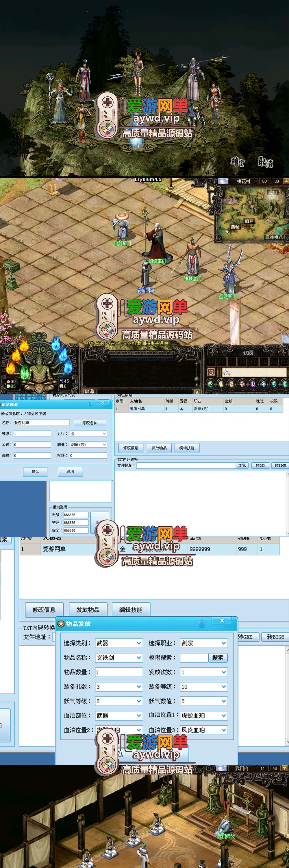Click the 魂魄 input field in 信息修改

[32, 455]
